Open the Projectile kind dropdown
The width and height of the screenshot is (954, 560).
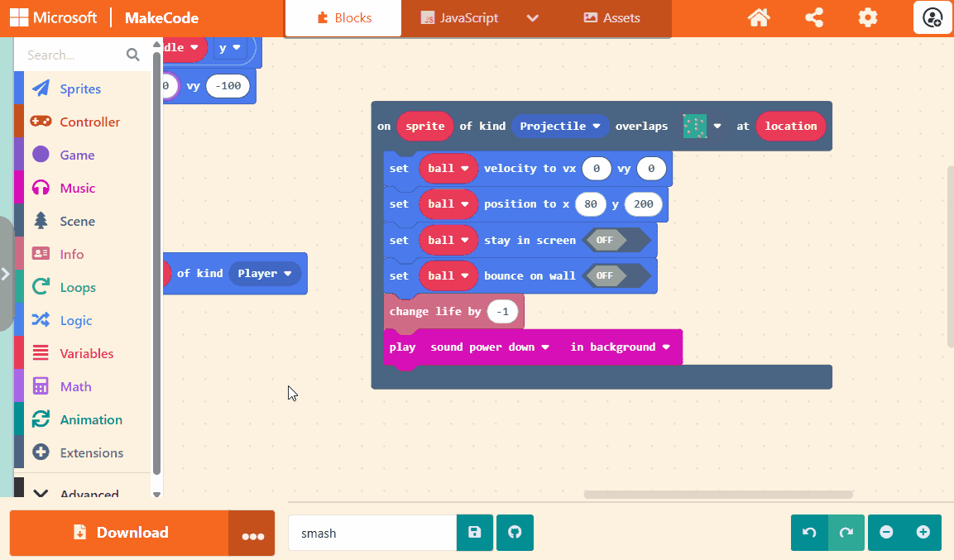[x=560, y=127]
